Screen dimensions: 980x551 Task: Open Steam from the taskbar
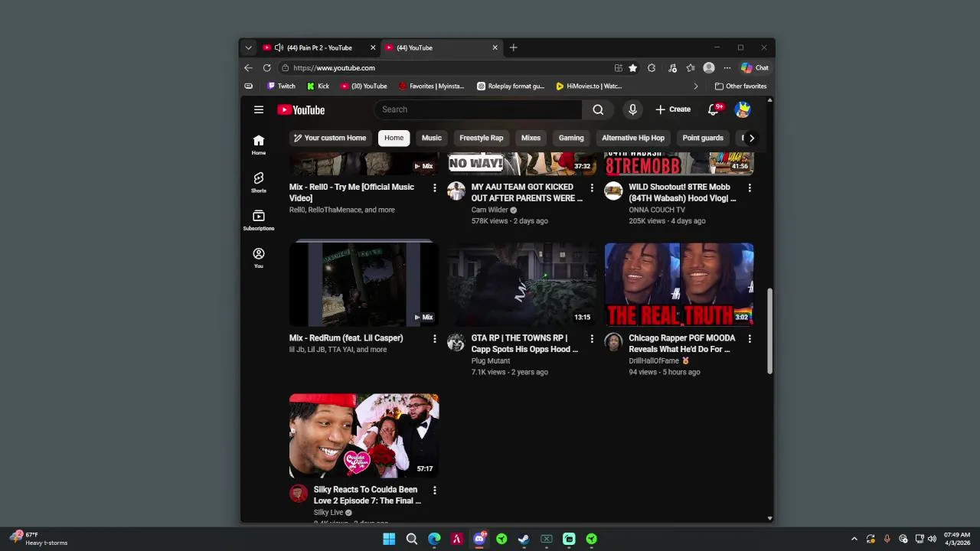pyautogui.click(x=524, y=539)
